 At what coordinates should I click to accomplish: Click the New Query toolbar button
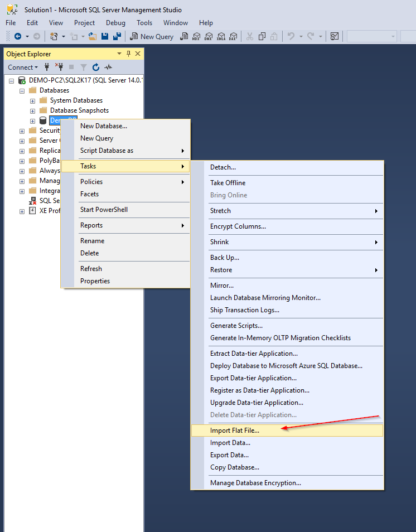[152, 36]
